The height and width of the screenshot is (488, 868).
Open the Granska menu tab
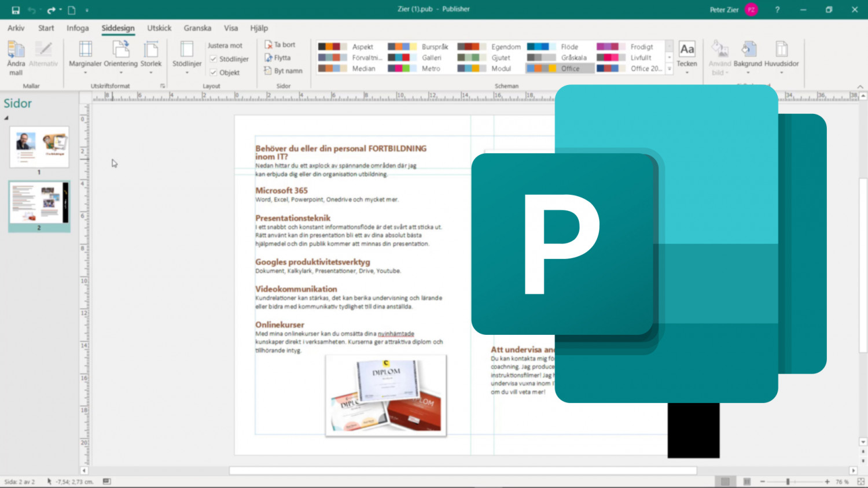197,28
